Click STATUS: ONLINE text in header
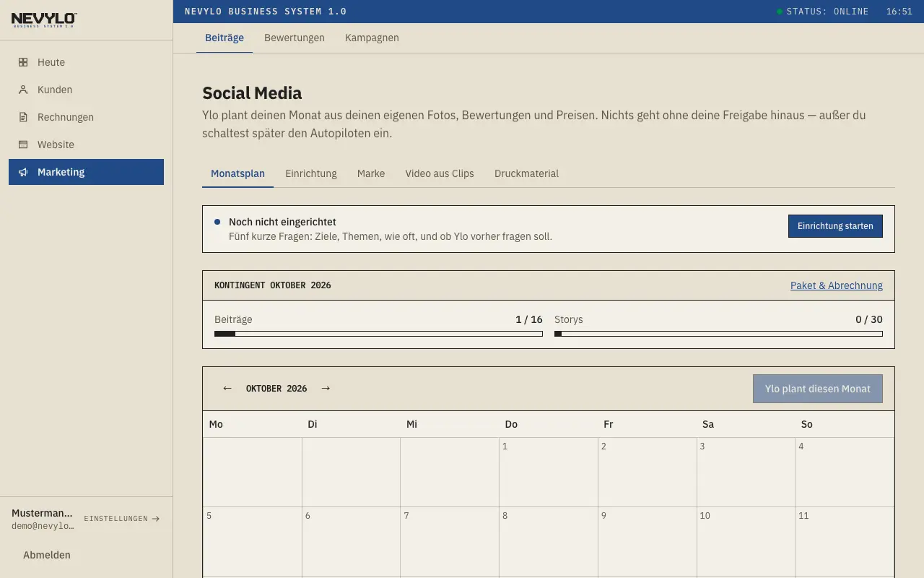The height and width of the screenshot is (578, 924). coord(827,12)
